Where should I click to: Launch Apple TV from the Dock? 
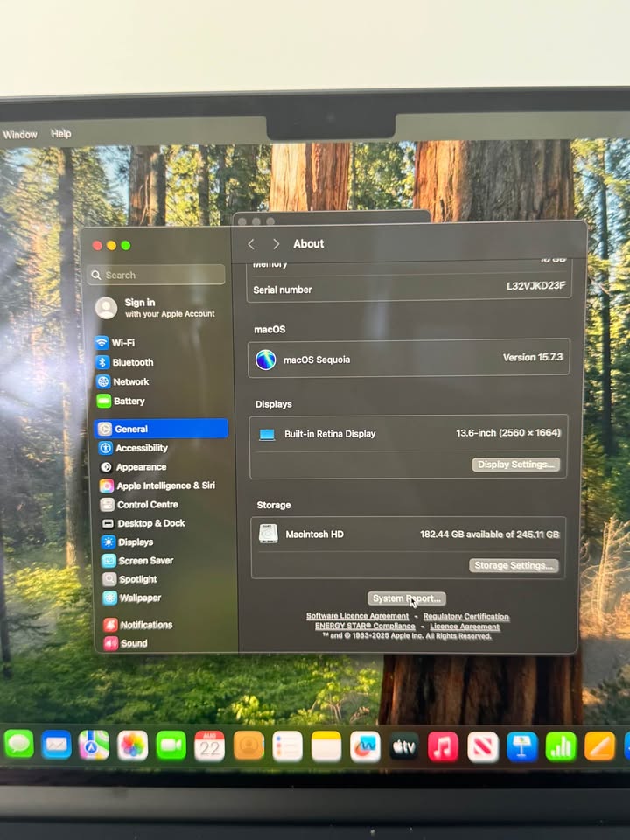[x=404, y=746]
